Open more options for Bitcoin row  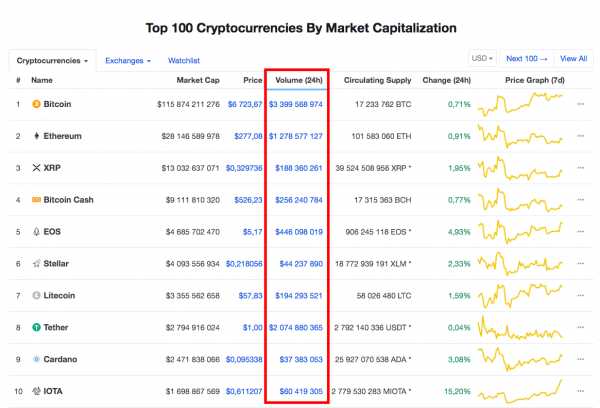pos(580,104)
